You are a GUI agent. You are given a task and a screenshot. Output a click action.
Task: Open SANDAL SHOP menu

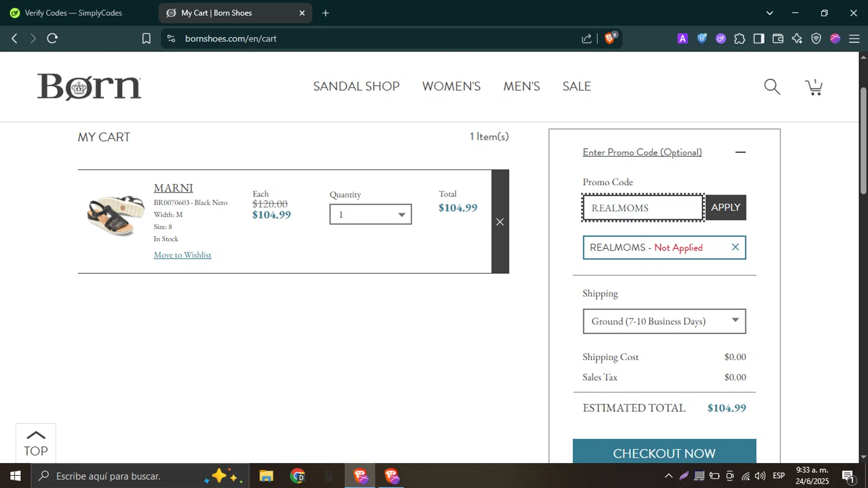point(356,86)
